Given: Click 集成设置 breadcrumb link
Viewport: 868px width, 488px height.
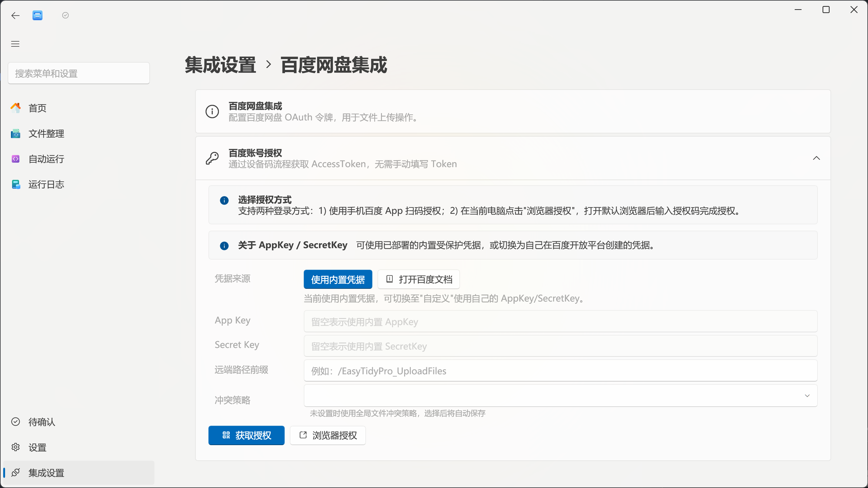Looking at the screenshot, I should [220, 65].
